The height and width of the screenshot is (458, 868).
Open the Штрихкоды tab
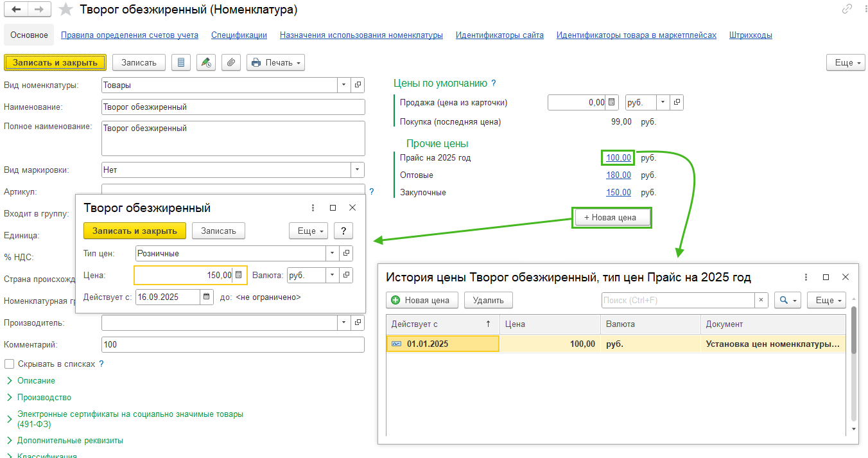click(x=751, y=35)
